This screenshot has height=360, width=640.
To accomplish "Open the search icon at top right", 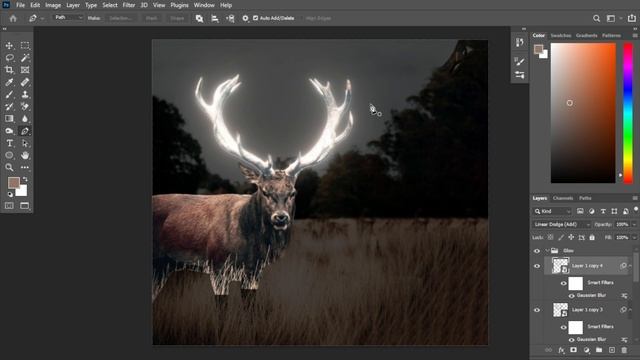I will [x=596, y=18].
